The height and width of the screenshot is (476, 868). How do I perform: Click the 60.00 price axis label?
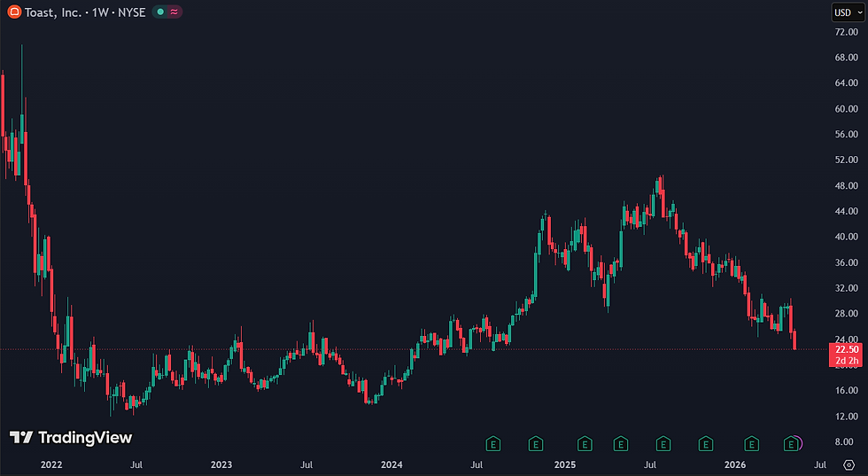847,109
